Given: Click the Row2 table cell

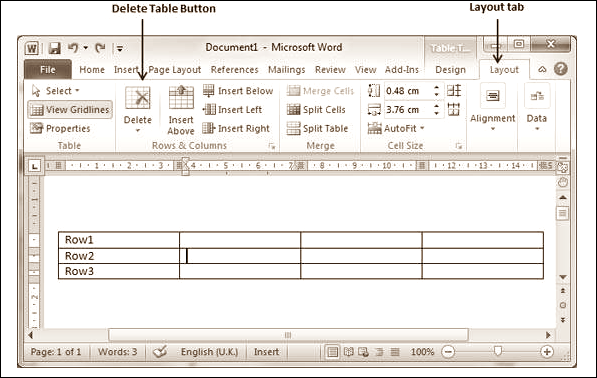Looking at the screenshot, I should click(119, 256).
